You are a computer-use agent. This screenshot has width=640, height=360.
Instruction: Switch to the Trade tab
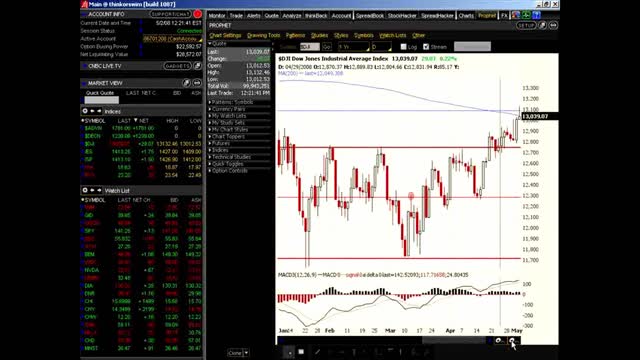click(x=236, y=16)
